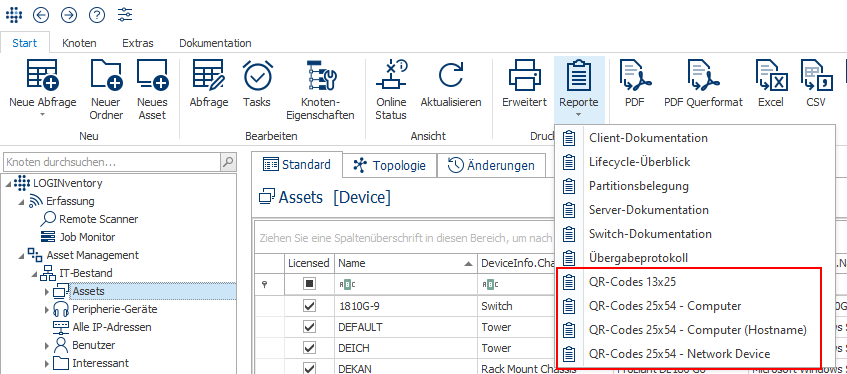Open the Neue Abfrage dropdown arrow
The image size is (847, 374).
coord(43,114)
